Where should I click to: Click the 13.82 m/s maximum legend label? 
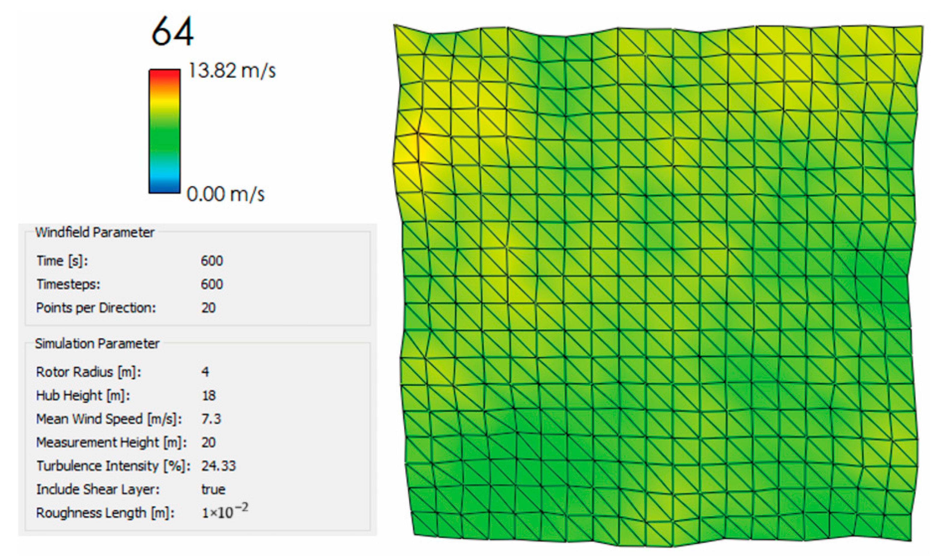(232, 71)
